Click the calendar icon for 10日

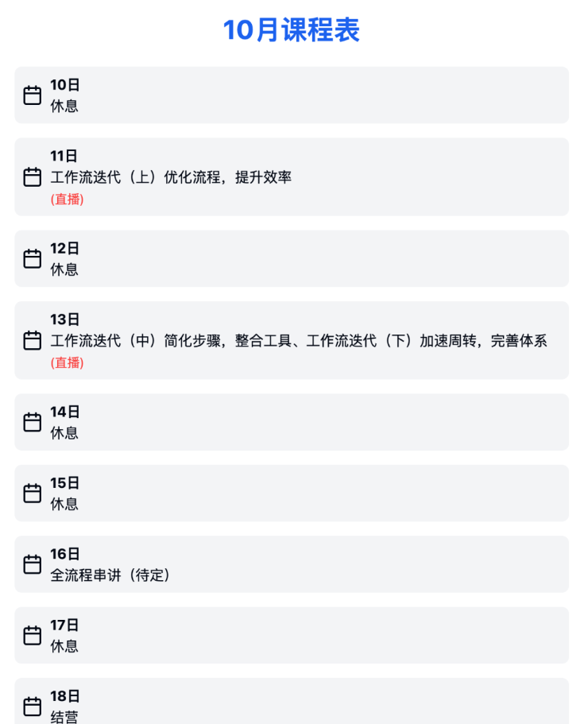[33, 95]
